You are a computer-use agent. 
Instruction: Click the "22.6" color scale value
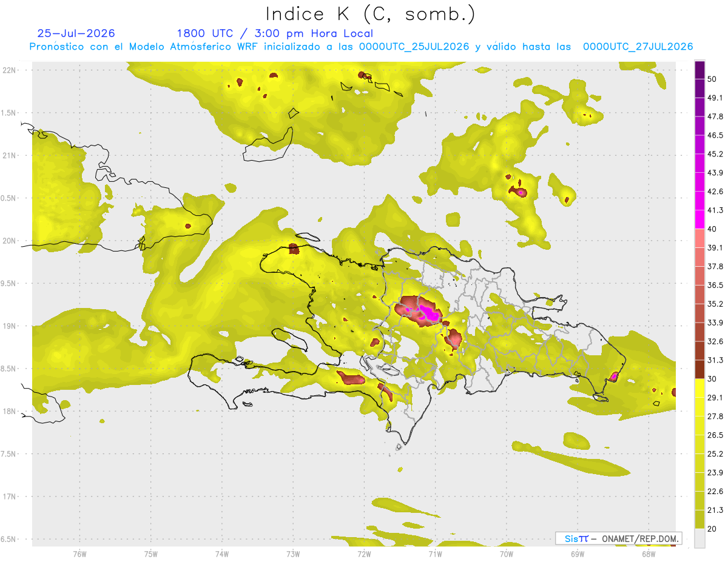(x=715, y=492)
